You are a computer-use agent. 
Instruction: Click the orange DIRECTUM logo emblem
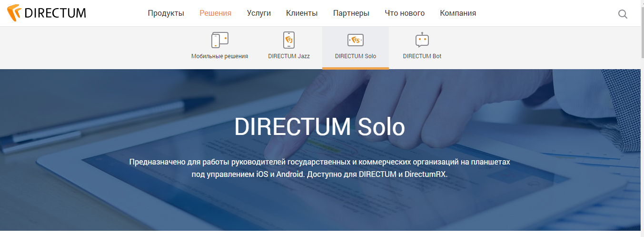(14, 13)
